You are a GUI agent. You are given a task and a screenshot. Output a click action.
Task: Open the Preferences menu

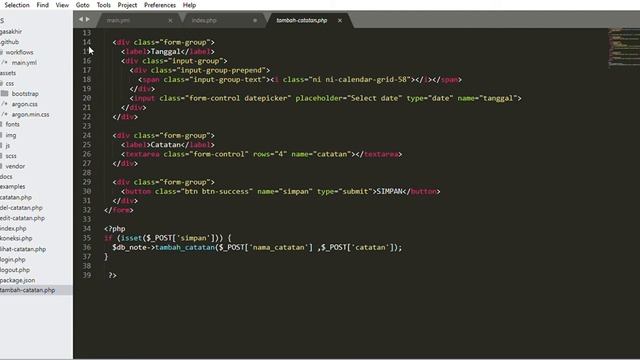click(x=160, y=5)
